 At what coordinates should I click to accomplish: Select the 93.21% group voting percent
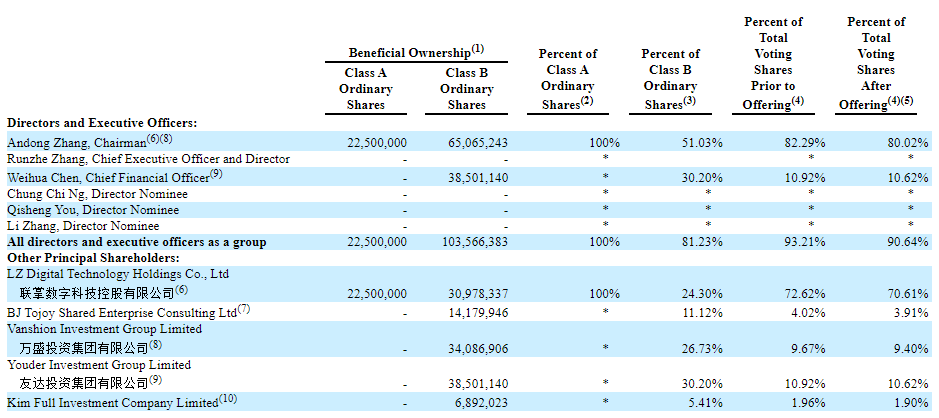807,242
